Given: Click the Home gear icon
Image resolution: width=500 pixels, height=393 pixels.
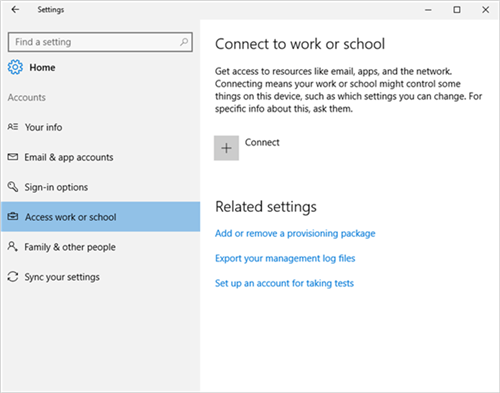Looking at the screenshot, I should 15,67.
